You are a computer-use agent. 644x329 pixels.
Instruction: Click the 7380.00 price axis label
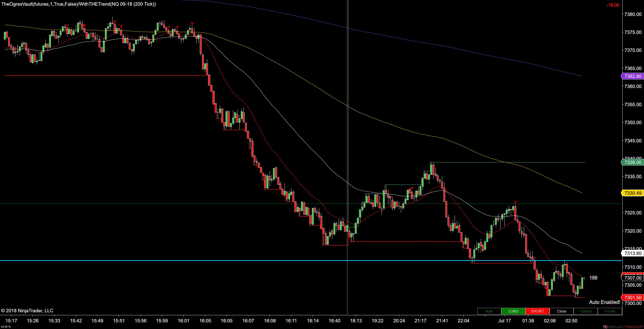pyautogui.click(x=633, y=14)
